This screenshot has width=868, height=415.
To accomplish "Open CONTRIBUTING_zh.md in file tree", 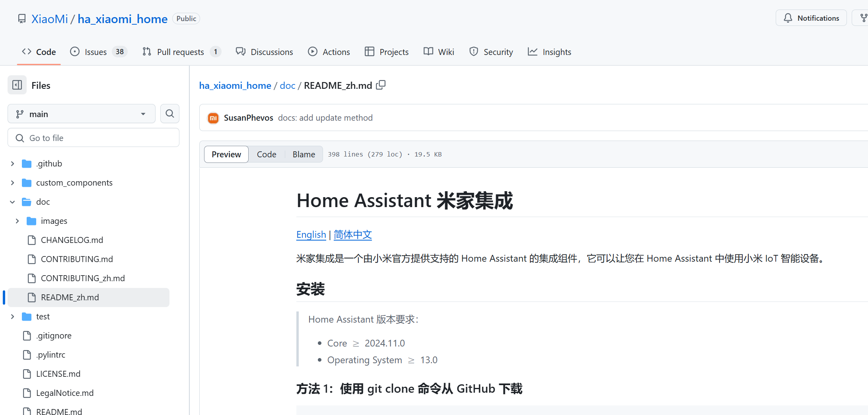I will point(83,278).
